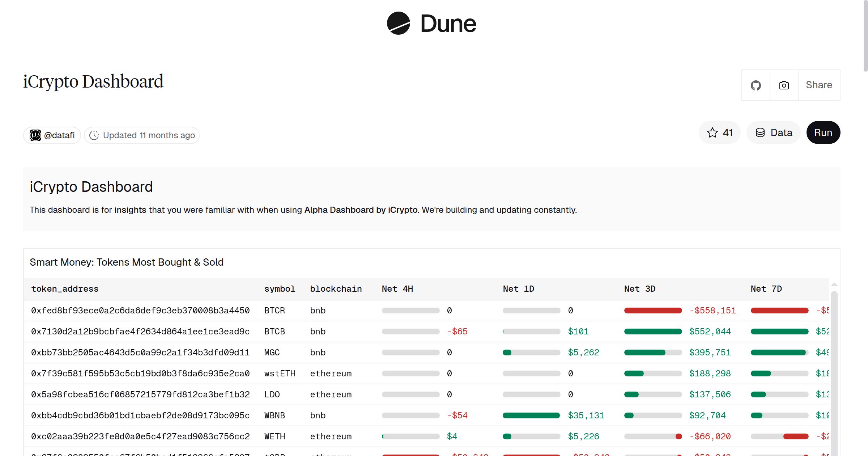Click the wstETH symbol cell
868x456 pixels.
pyautogui.click(x=280, y=373)
